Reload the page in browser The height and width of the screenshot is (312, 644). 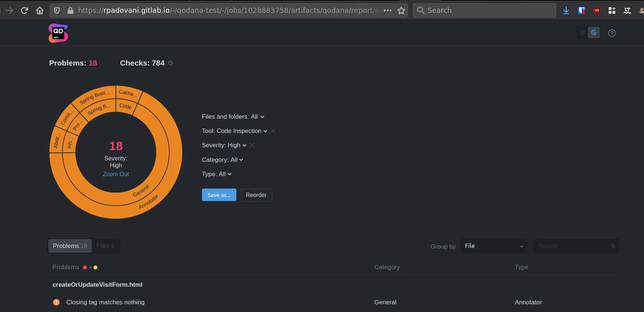(25, 10)
